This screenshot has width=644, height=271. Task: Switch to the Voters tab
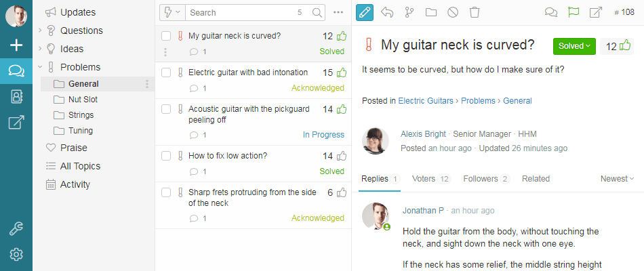(431, 179)
